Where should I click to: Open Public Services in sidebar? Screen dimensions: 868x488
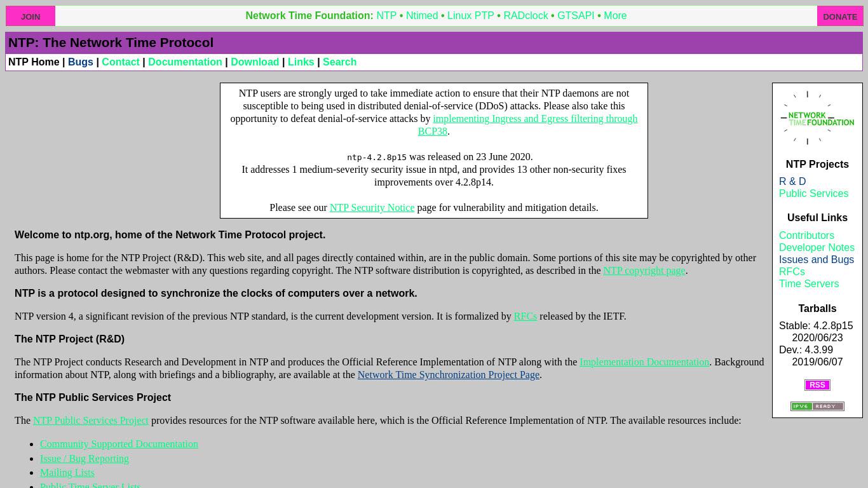point(813,194)
